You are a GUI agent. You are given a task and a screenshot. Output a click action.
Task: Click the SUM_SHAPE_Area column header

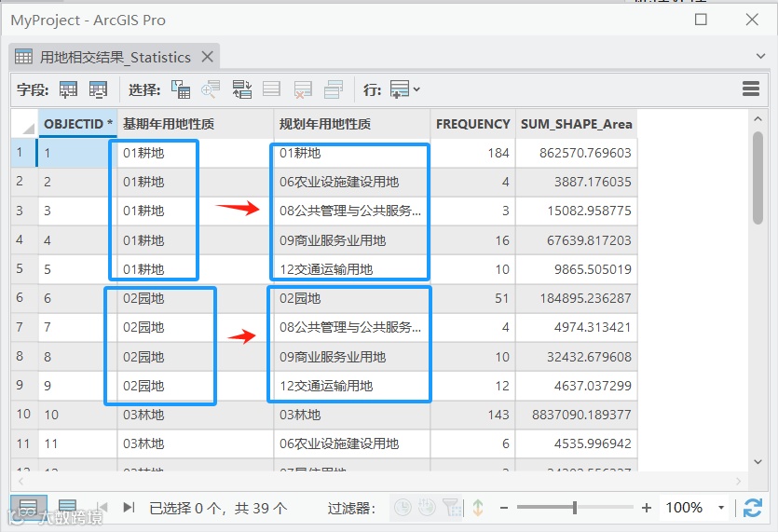(576, 124)
